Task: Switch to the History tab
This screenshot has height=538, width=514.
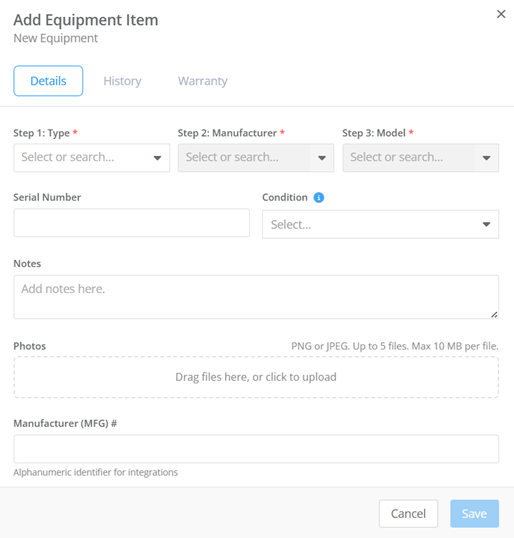Action: pos(122,81)
